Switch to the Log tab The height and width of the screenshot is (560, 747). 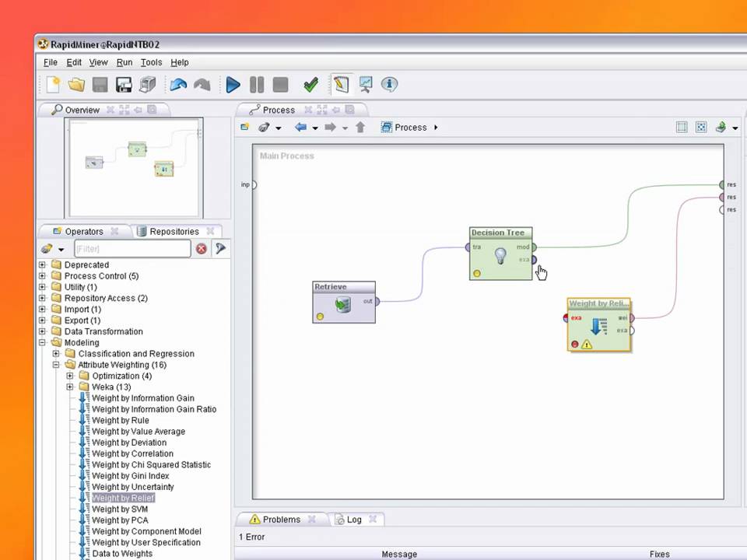tap(354, 520)
